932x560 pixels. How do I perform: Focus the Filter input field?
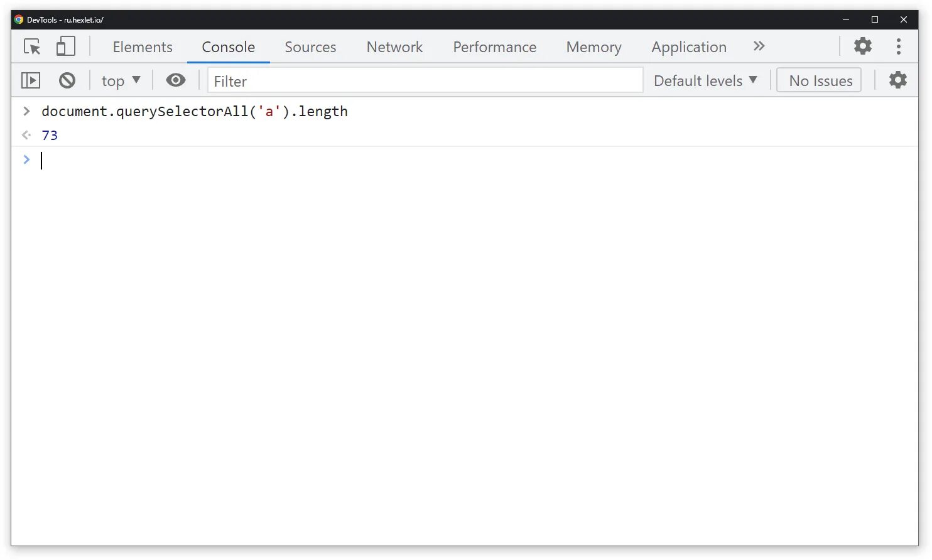[425, 80]
